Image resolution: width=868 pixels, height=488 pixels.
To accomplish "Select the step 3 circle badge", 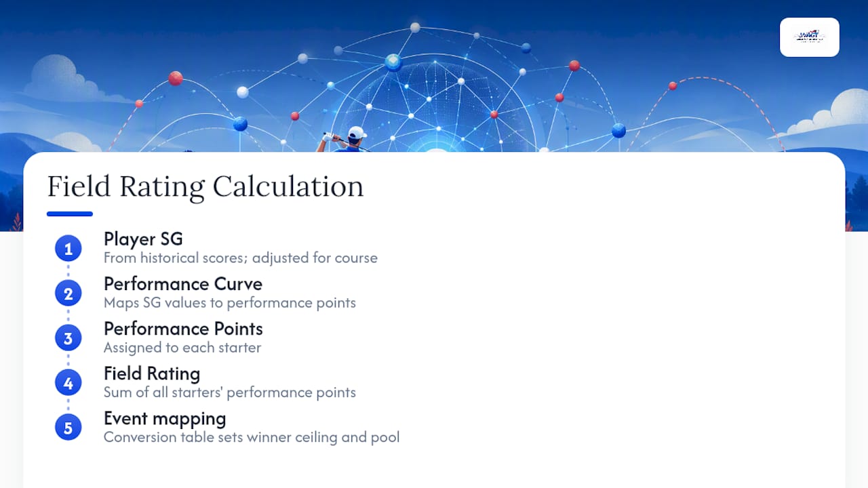I will 68,338.
